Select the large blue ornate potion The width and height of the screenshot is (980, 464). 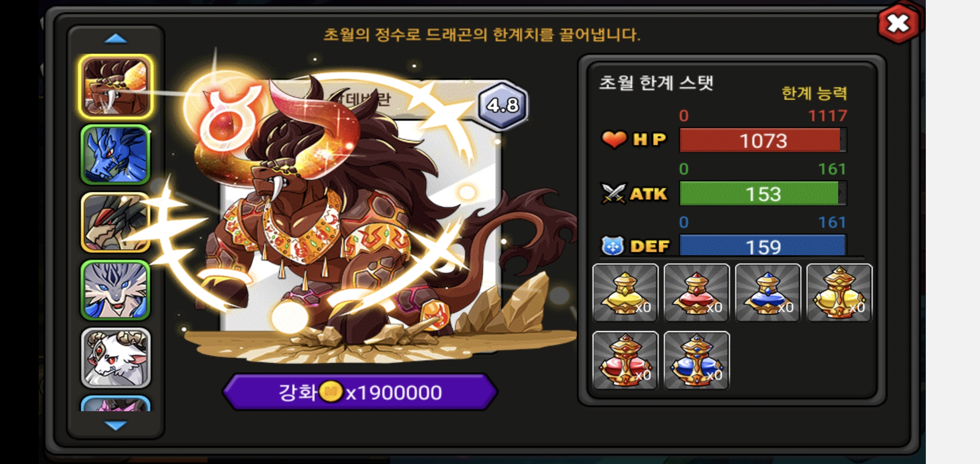697,360
